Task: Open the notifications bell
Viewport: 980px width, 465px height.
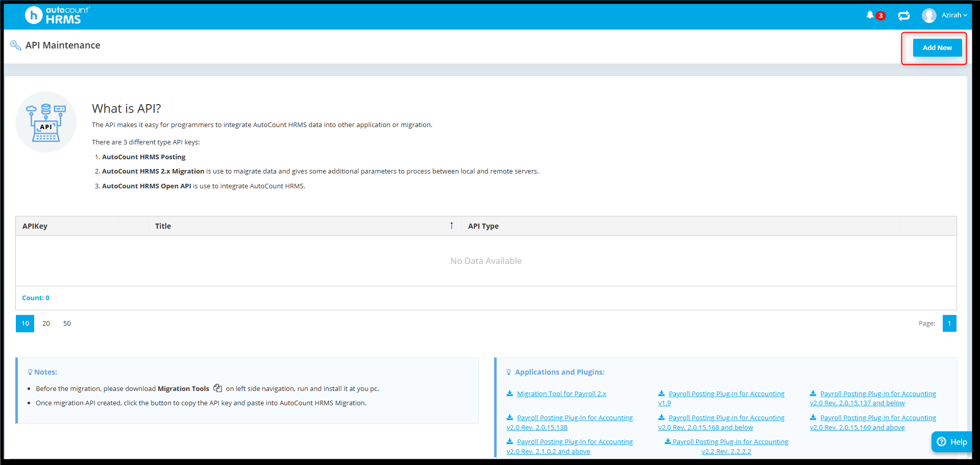Action: (870, 15)
